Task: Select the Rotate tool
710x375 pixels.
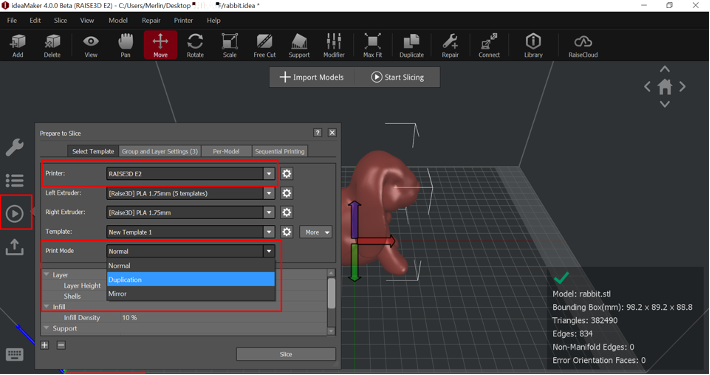Action: (195, 45)
